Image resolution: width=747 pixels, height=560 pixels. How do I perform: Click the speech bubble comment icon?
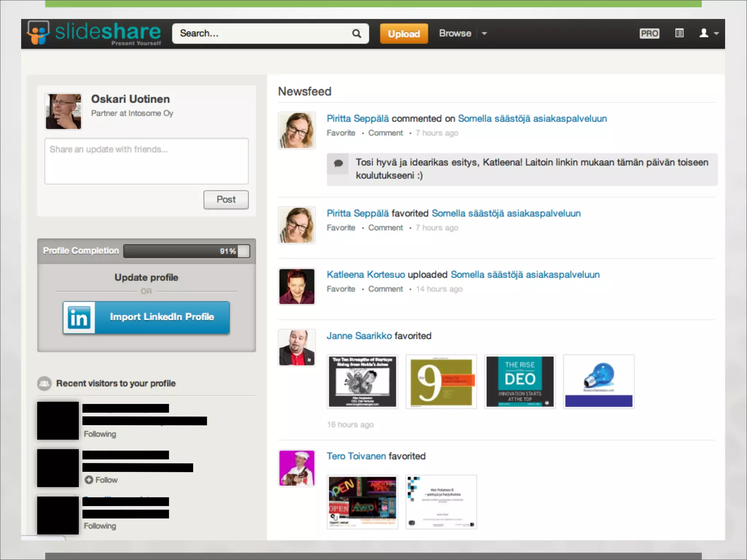338,163
